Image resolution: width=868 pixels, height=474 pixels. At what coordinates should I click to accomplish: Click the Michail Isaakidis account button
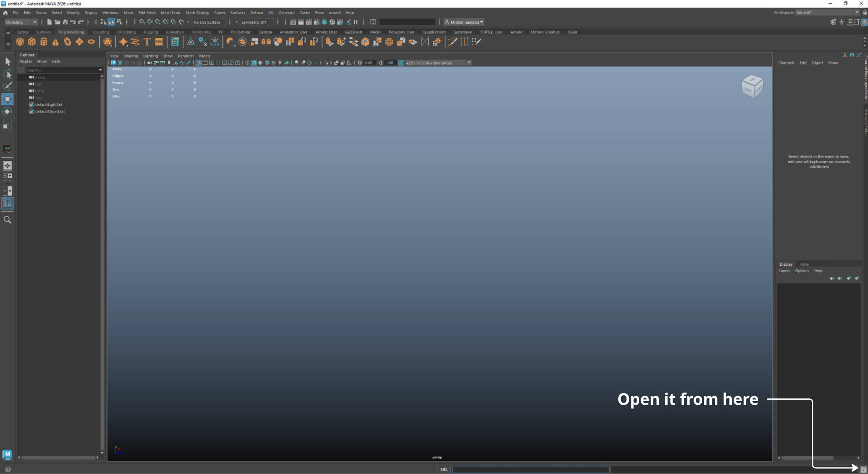pyautogui.click(x=464, y=22)
